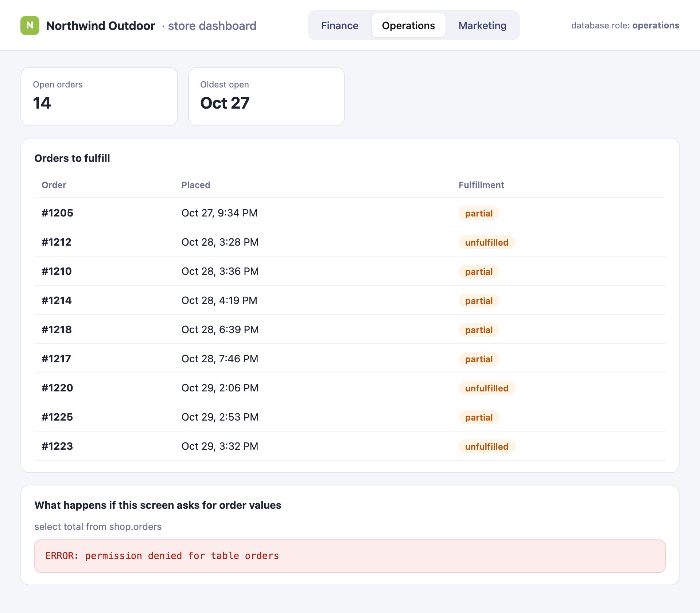Click the Northwind Outdoor title text

(101, 26)
